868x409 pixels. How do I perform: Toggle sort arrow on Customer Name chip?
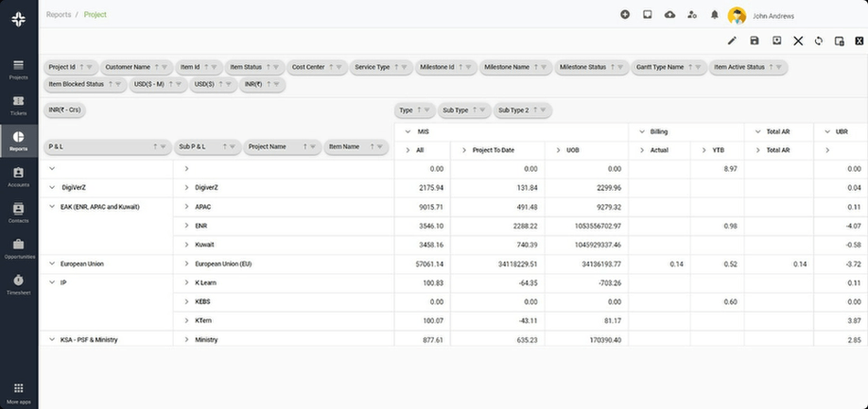click(157, 67)
